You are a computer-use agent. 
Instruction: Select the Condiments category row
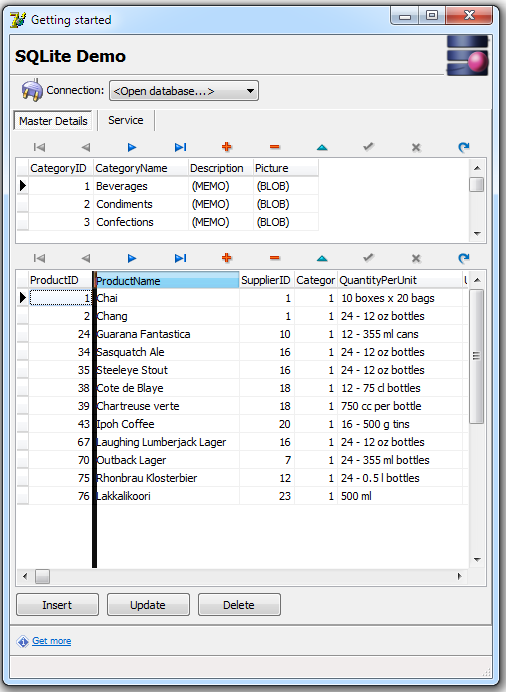pyautogui.click(x=168, y=204)
